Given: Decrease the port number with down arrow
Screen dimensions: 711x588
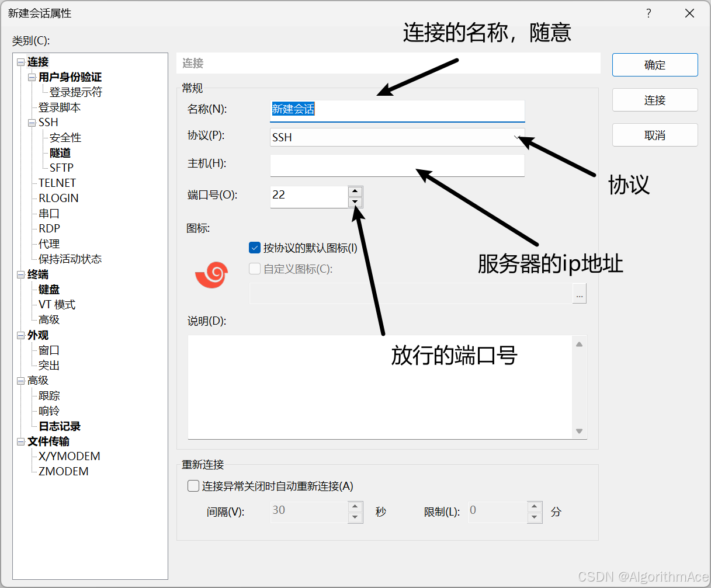Looking at the screenshot, I should pyautogui.click(x=355, y=203).
